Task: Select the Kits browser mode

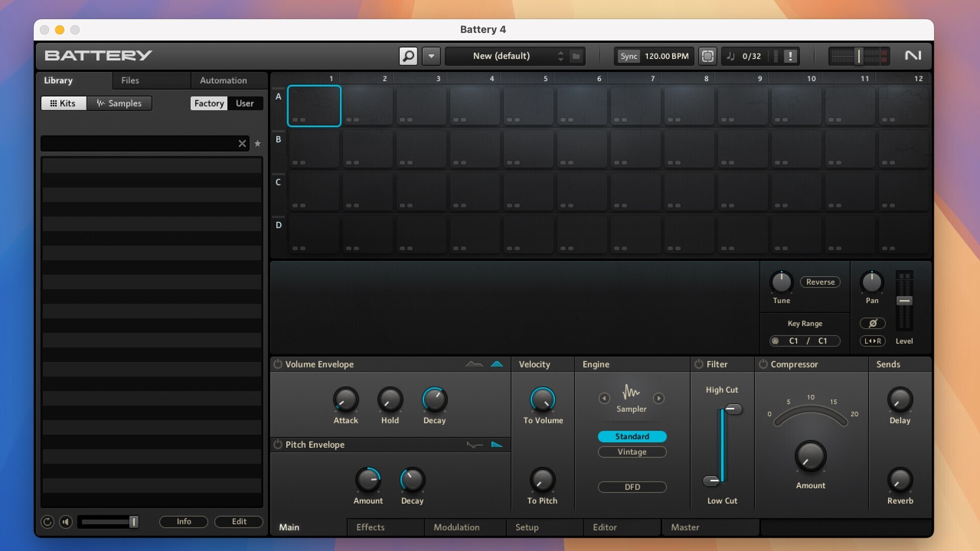Action: tap(63, 103)
